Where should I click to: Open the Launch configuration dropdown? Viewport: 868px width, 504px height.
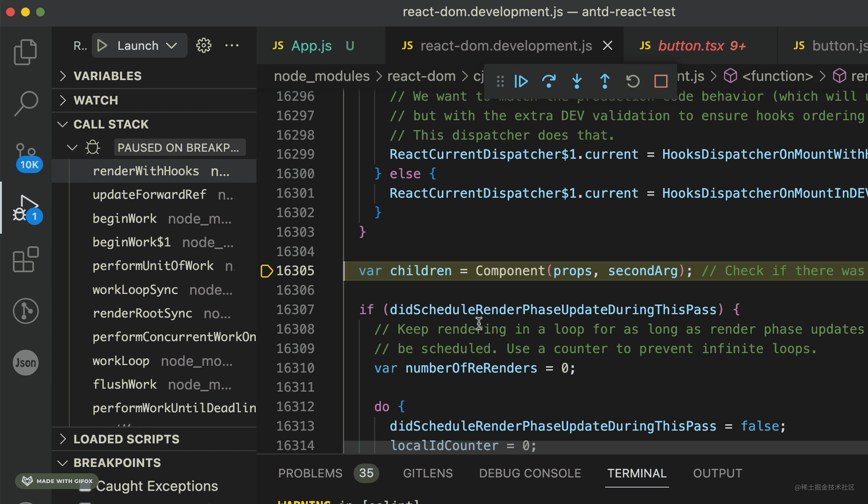click(172, 46)
